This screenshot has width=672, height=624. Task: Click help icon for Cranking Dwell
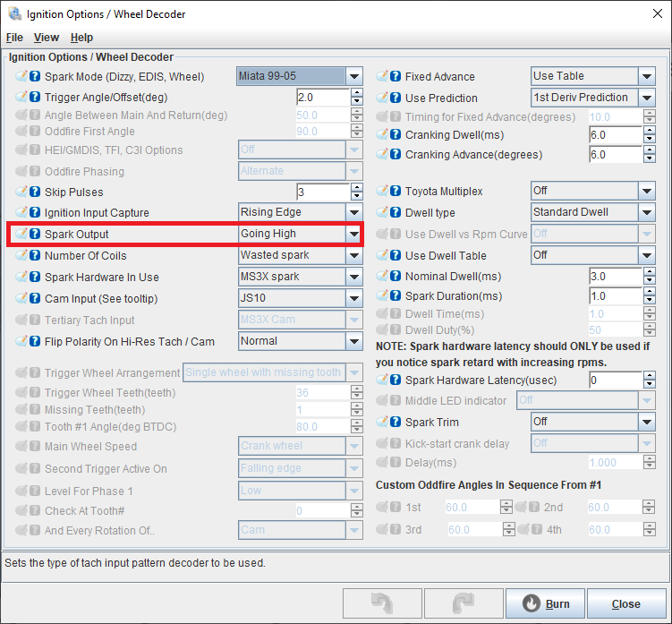[396, 134]
